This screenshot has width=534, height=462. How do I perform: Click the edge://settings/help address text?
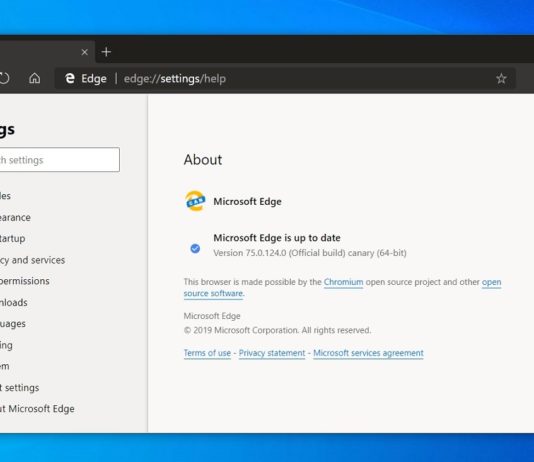coord(175,79)
